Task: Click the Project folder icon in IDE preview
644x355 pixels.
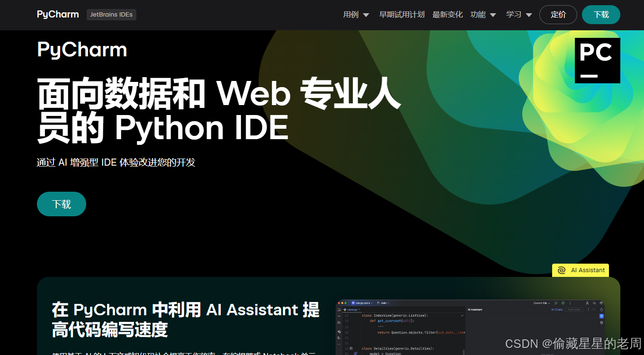Action: pyautogui.click(x=339, y=310)
